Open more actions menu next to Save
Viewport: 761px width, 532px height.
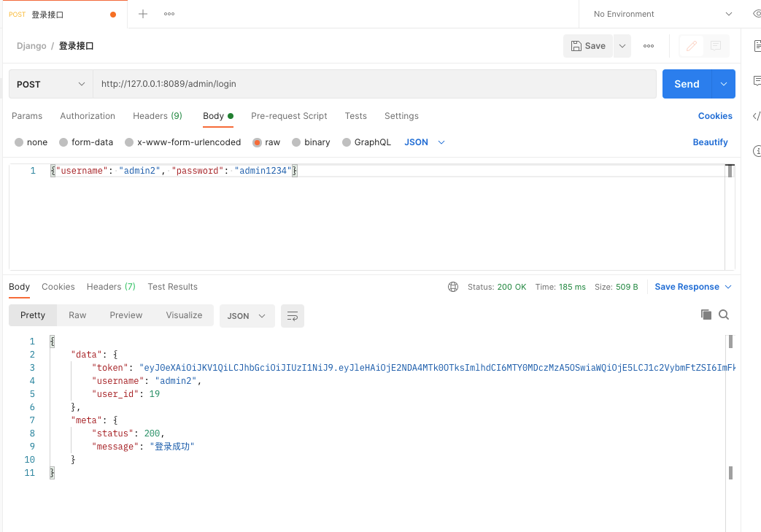coord(649,46)
